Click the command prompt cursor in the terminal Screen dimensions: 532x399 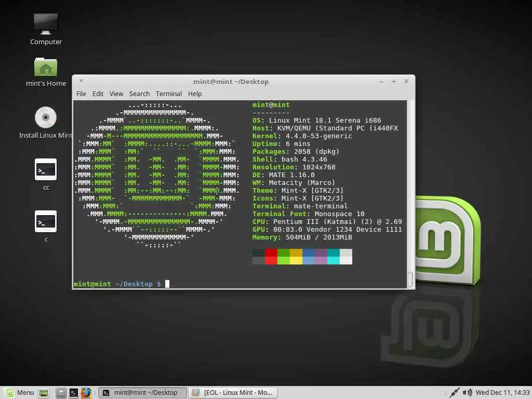pos(167,284)
